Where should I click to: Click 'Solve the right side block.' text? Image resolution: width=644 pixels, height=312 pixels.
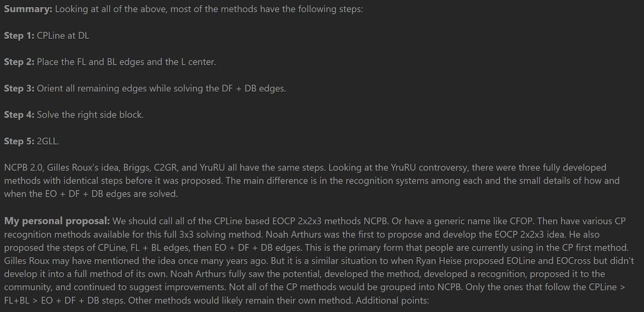(90, 115)
